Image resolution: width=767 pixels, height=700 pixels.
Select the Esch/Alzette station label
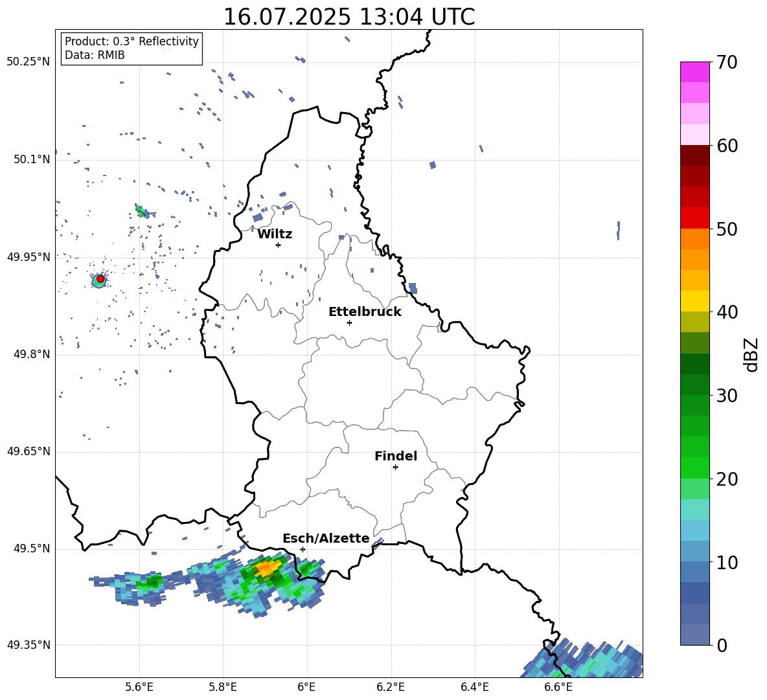pos(326,538)
